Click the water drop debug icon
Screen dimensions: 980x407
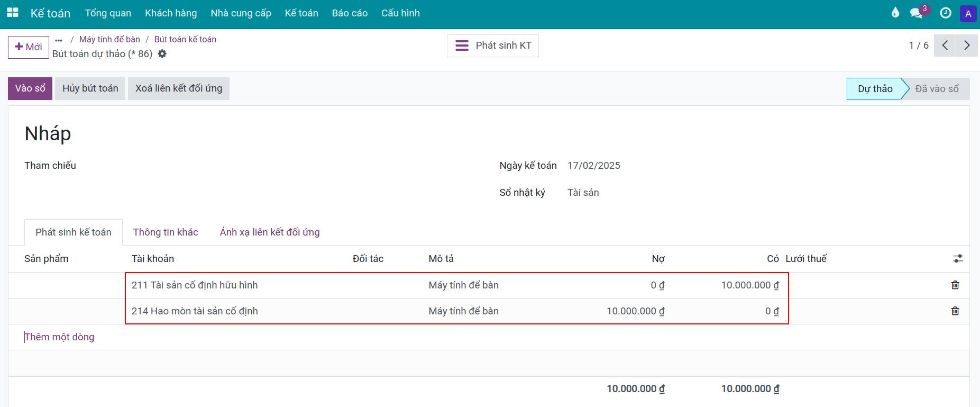pyautogui.click(x=895, y=13)
